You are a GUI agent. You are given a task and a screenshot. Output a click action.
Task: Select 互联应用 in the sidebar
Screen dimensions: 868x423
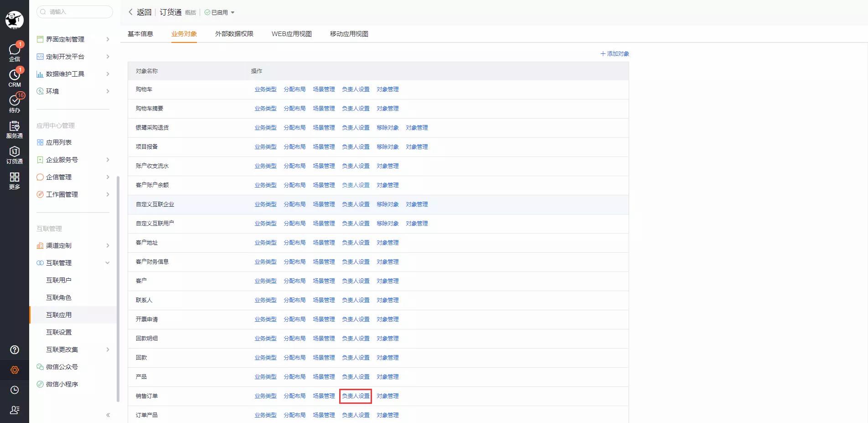59,315
